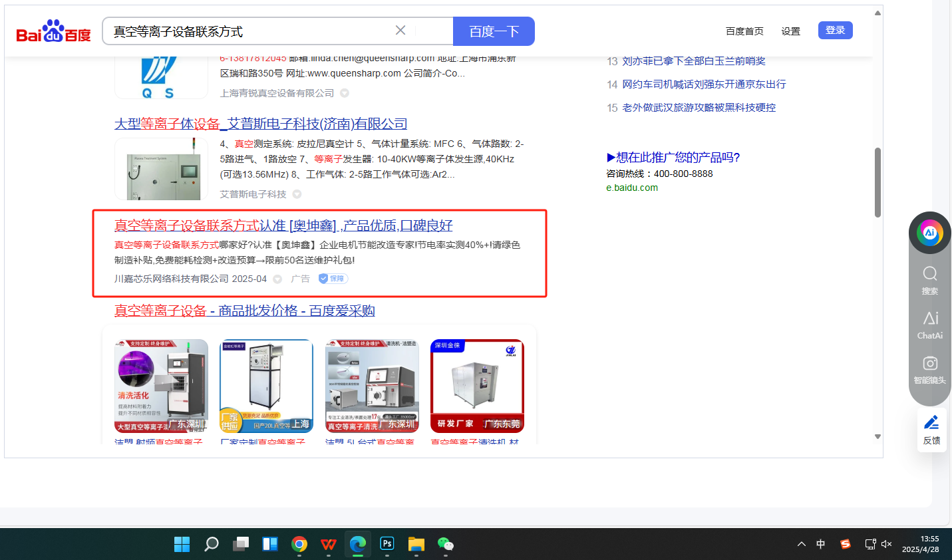Click the Baidu logo
The width and height of the screenshot is (952, 560).
53,31
